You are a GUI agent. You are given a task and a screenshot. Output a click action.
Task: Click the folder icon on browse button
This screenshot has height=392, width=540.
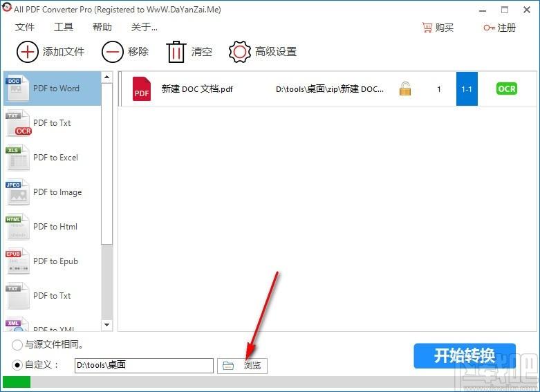click(228, 366)
